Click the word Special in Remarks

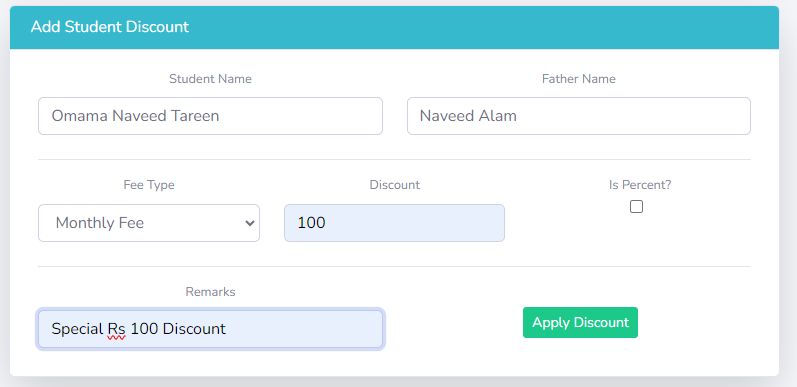tap(77, 329)
